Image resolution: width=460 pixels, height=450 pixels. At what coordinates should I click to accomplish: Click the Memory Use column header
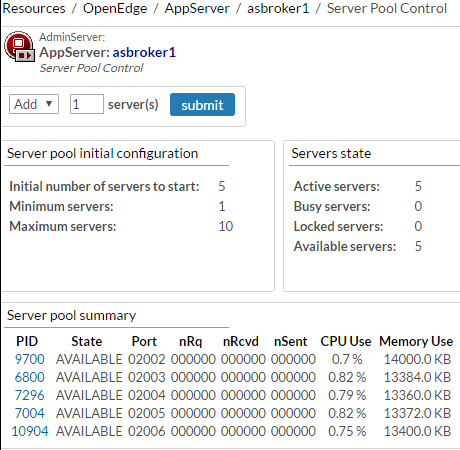(x=416, y=342)
